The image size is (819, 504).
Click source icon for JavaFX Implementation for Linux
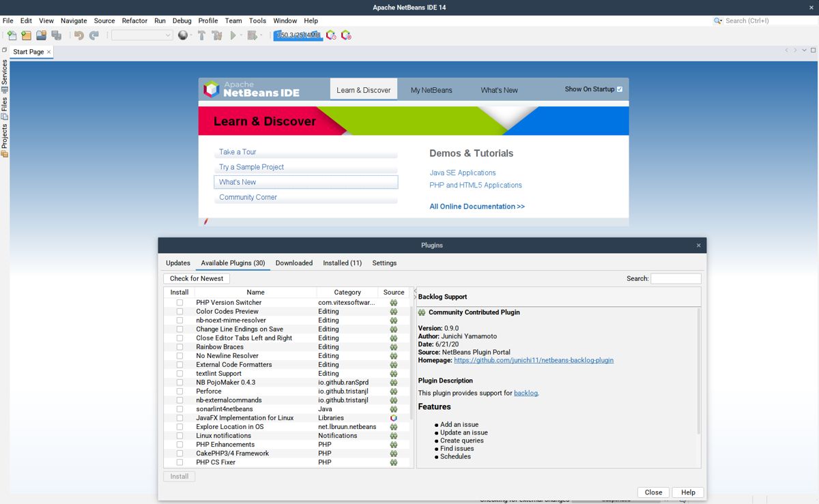[394, 418]
